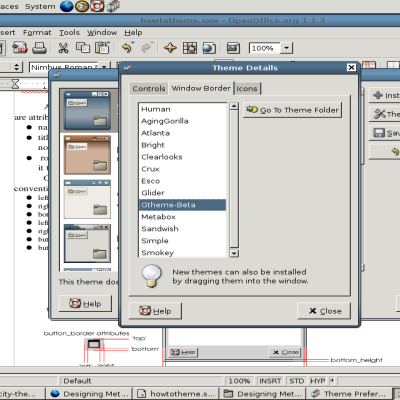Select the gray theme thumbnail preview
The height and width of the screenshot is (400, 400).
(x=87, y=244)
